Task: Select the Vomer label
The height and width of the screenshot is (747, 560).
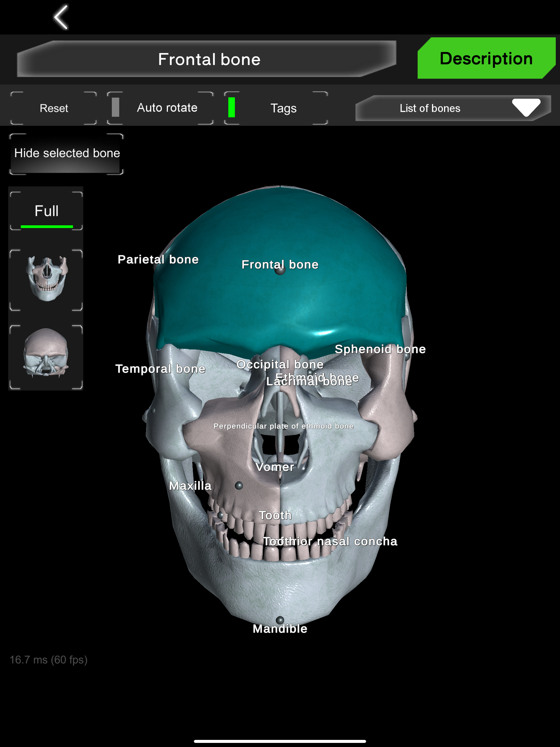Action: 275,467
